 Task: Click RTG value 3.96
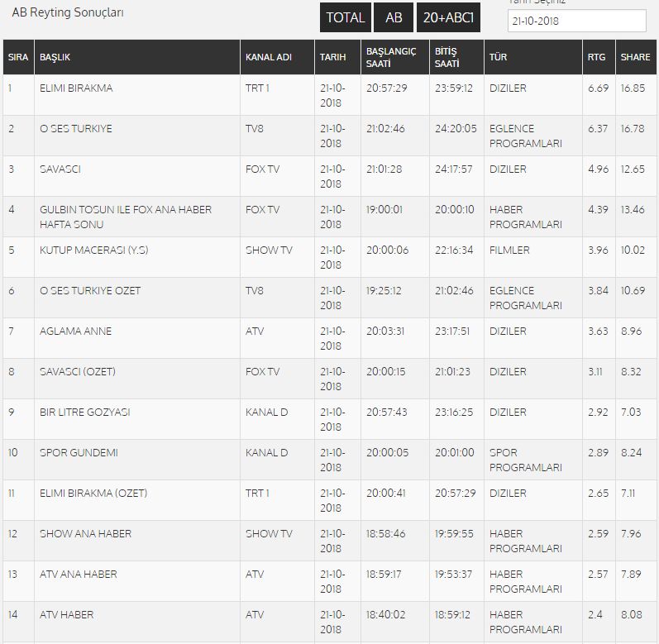(x=598, y=250)
